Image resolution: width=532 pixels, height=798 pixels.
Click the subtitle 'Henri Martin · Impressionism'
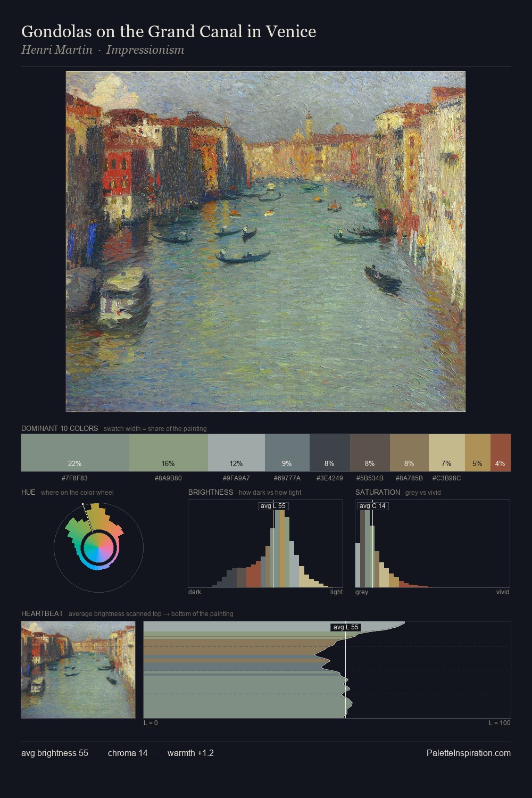[x=103, y=50]
